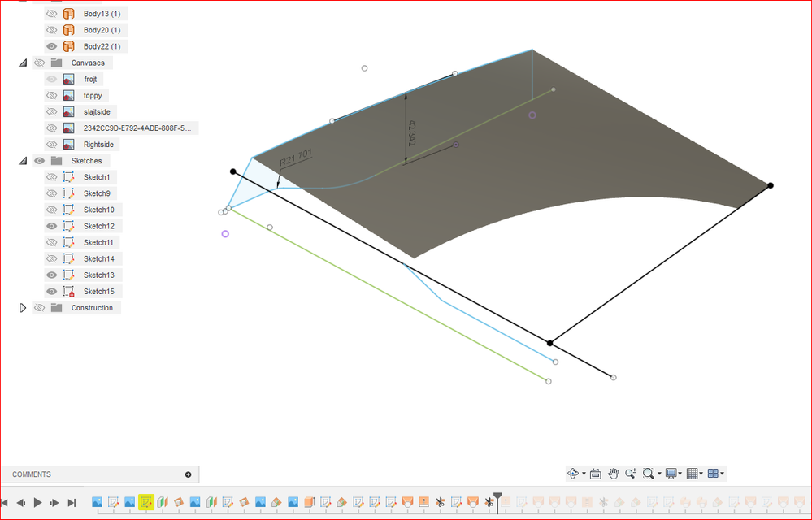The width and height of the screenshot is (812, 520).
Task: Add a comment with the plus icon
Action: pyautogui.click(x=188, y=474)
